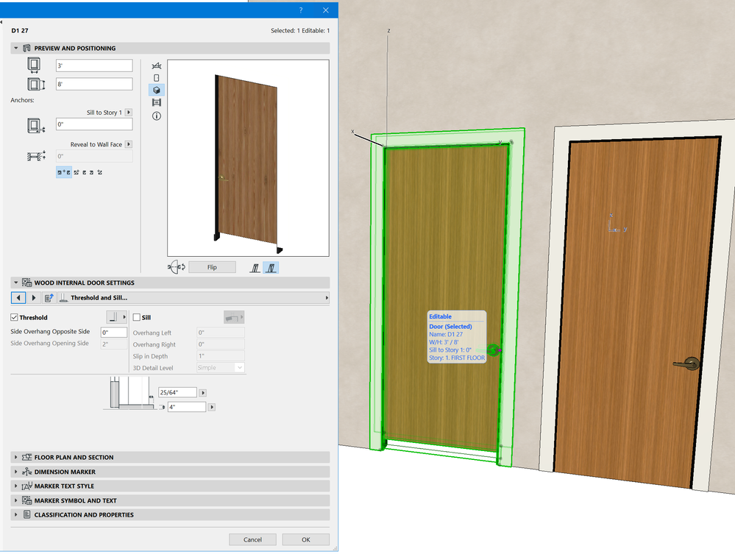Expand the Floor Plan and Section panel
The width and height of the screenshot is (735, 560).
pos(16,457)
